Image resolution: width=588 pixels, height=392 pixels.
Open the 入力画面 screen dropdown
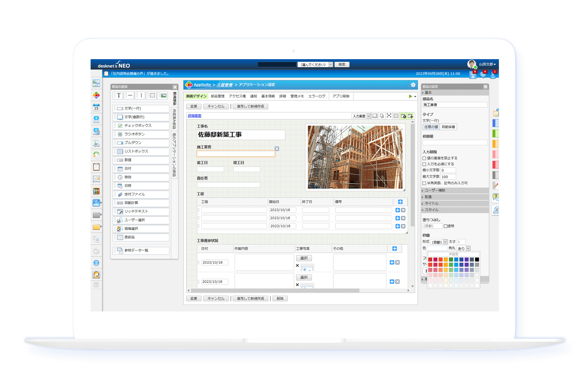pos(361,116)
